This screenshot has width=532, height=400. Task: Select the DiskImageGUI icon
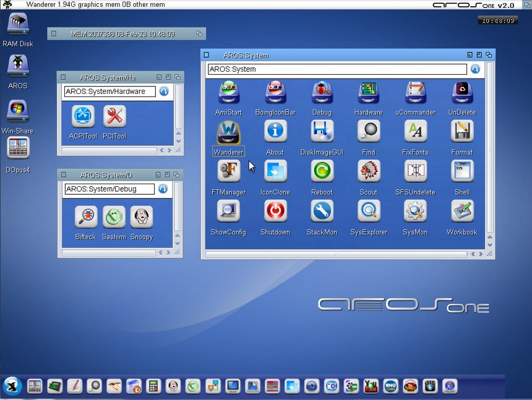pyautogui.click(x=322, y=131)
